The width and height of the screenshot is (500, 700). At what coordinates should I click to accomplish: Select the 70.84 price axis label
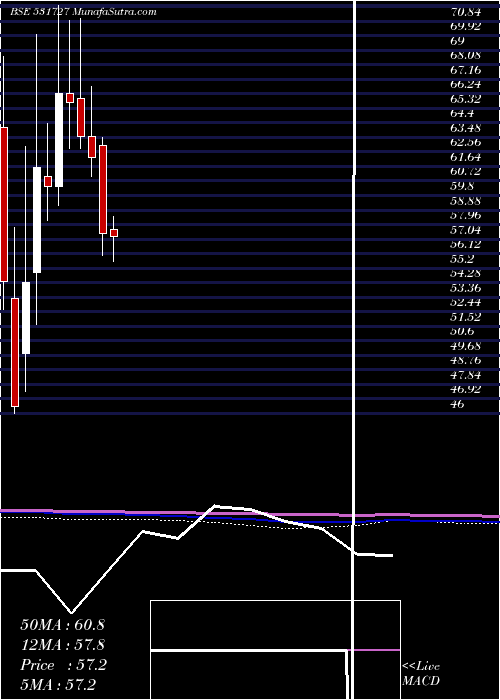[466, 12]
